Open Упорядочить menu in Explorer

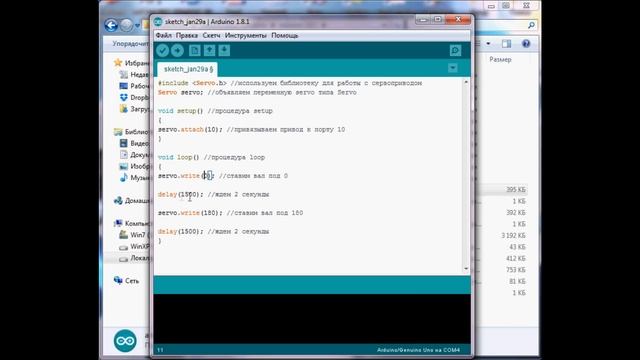[131, 44]
